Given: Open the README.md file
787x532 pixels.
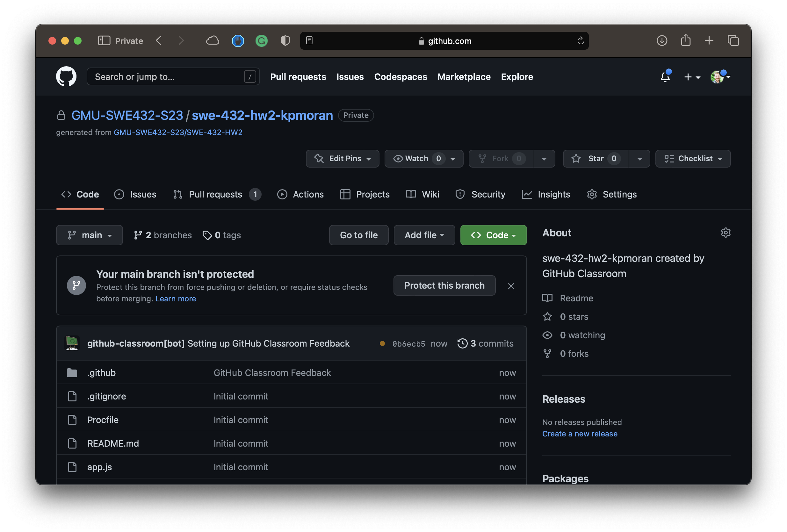Looking at the screenshot, I should click(113, 444).
